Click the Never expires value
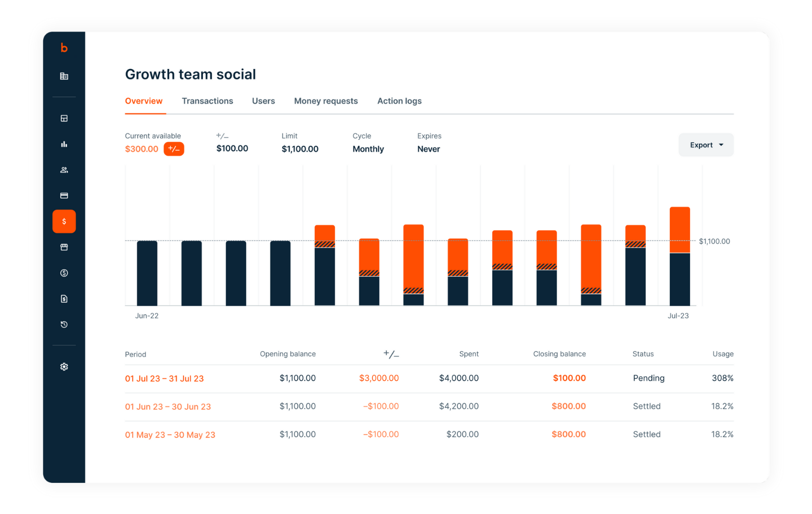This screenshot has width=812, height=514. pyautogui.click(x=429, y=149)
